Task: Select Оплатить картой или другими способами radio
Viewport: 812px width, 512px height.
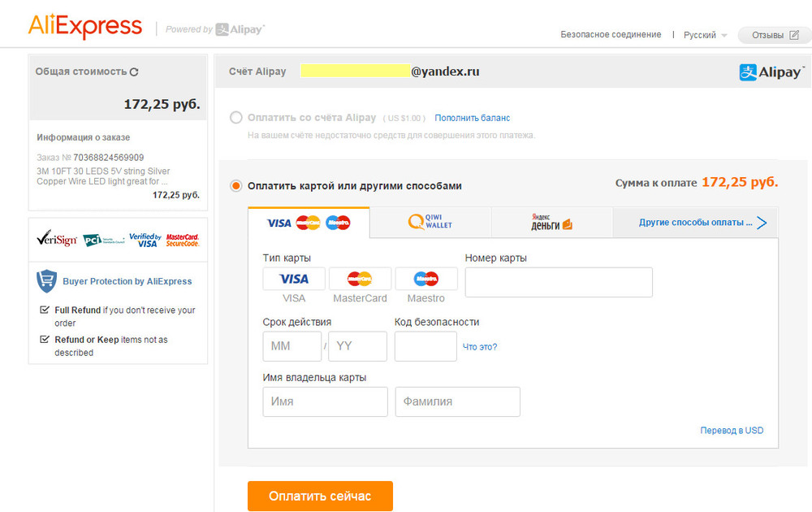Action: pos(236,186)
